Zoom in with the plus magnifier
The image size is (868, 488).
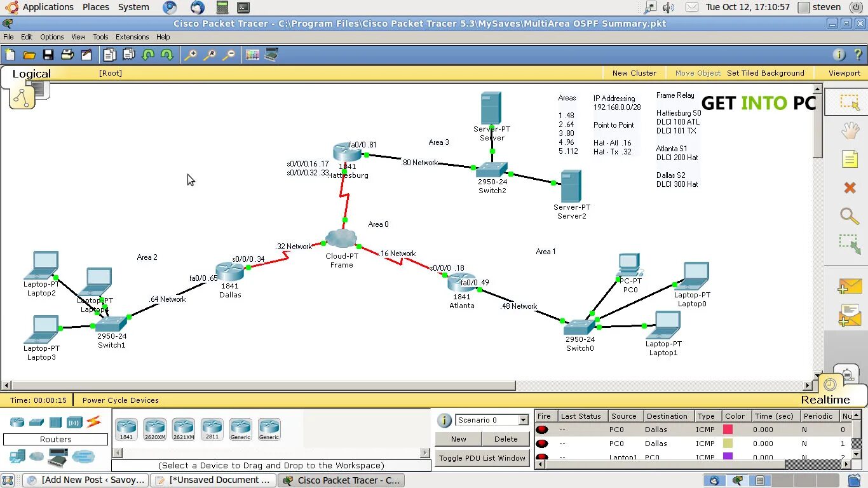pos(191,55)
